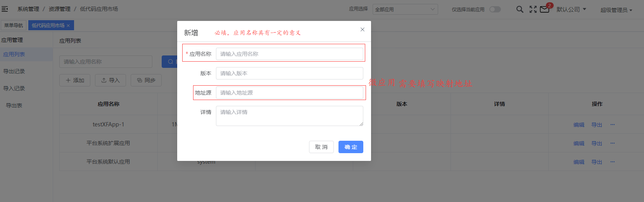Focus the 版本 input field
Image resolution: width=644 pixels, height=202 pixels.
(x=290, y=73)
